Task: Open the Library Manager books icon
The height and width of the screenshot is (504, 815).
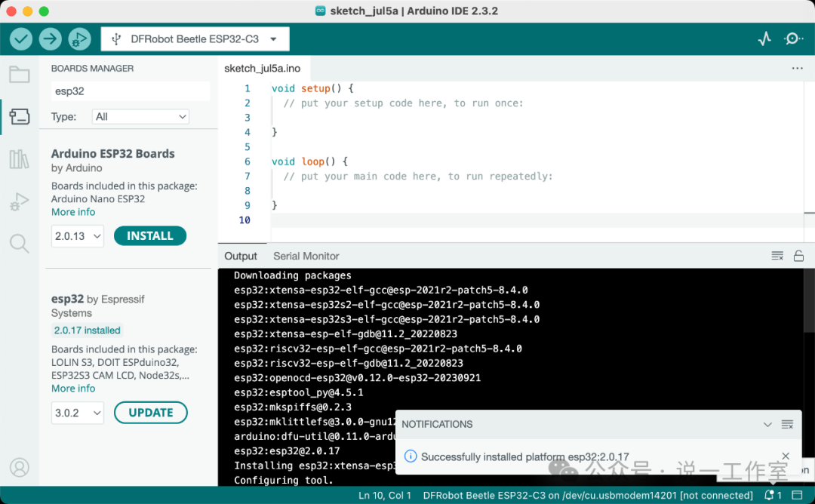Action: [x=19, y=159]
